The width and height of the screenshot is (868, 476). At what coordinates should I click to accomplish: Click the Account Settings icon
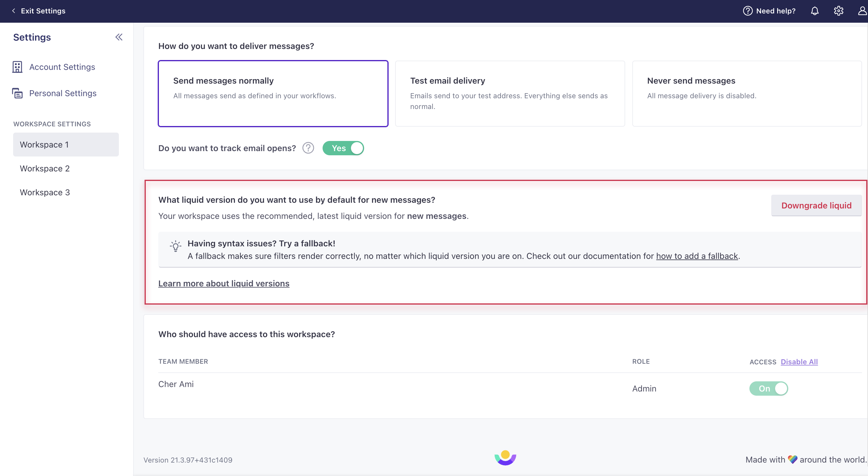[x=17, y=67]
